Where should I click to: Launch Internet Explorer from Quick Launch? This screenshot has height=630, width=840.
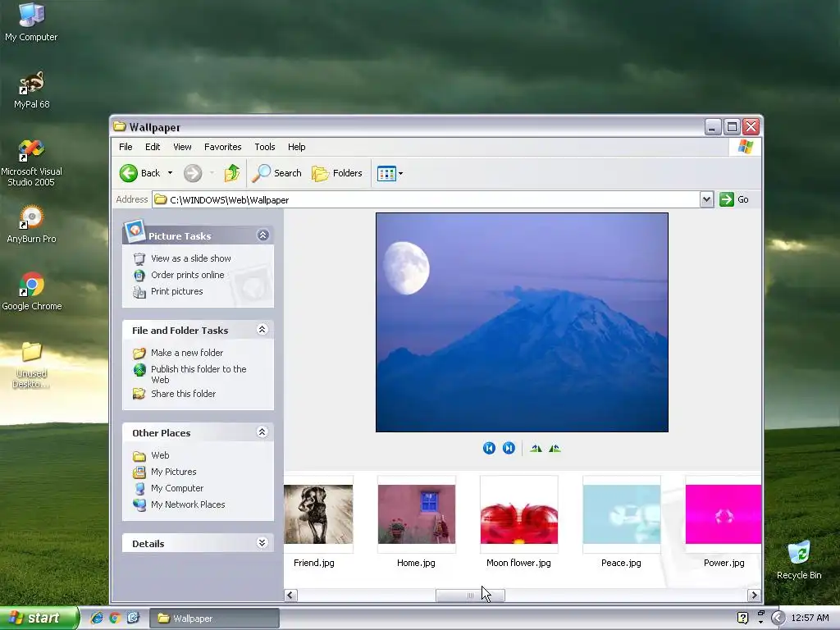(x=97, y=618)
